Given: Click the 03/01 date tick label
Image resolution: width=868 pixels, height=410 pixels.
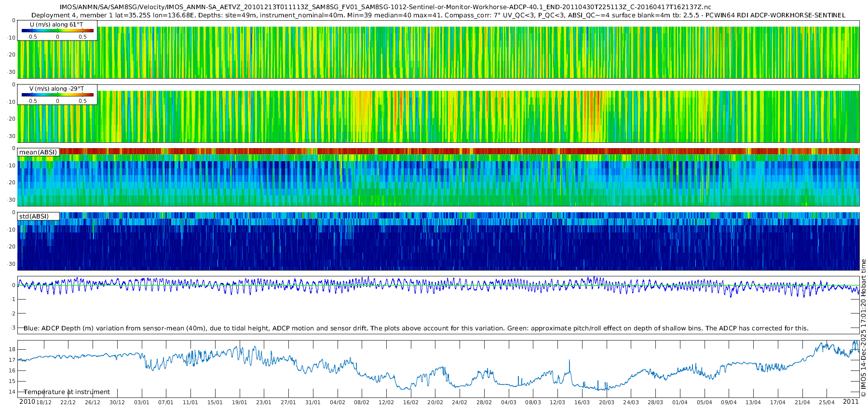Looking at the screenshot, I should tap(141, 403).
